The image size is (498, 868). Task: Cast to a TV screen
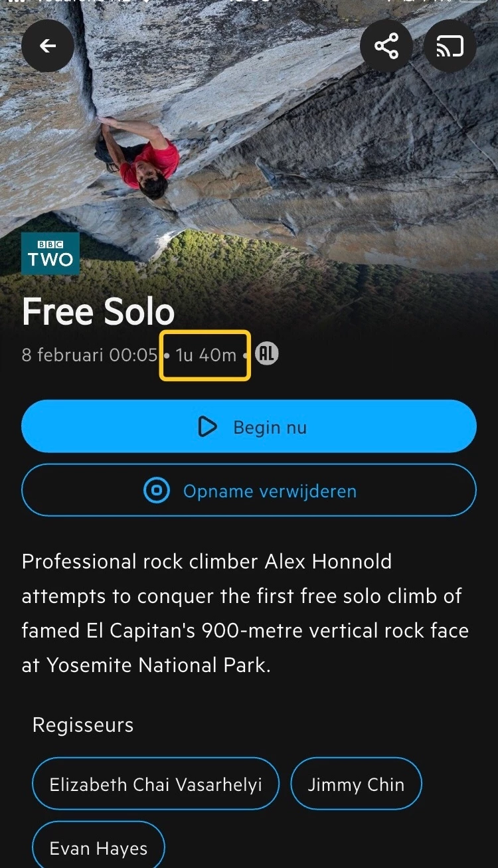[450, 46]
